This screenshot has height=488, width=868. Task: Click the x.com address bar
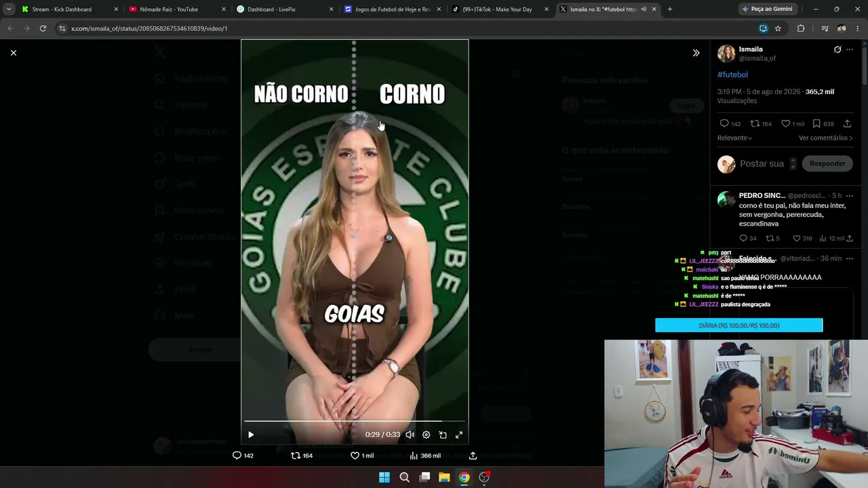(x=407, y=28)
